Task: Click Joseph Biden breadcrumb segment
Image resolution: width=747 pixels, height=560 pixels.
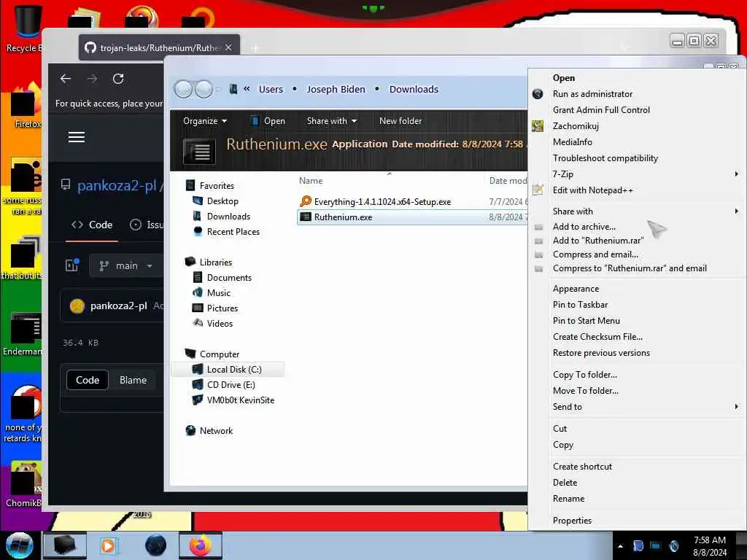Action: coord(336,89)
